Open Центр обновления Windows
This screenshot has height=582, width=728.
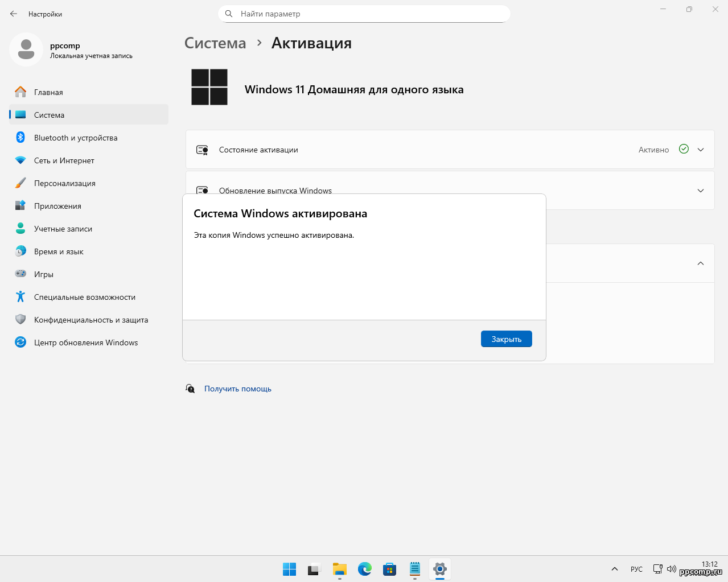[x=85, y=342]
